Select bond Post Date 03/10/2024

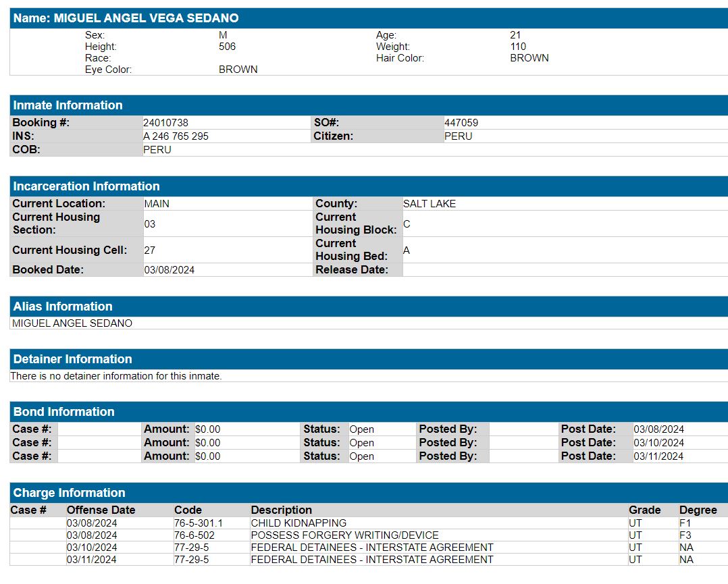click(659, 442)
